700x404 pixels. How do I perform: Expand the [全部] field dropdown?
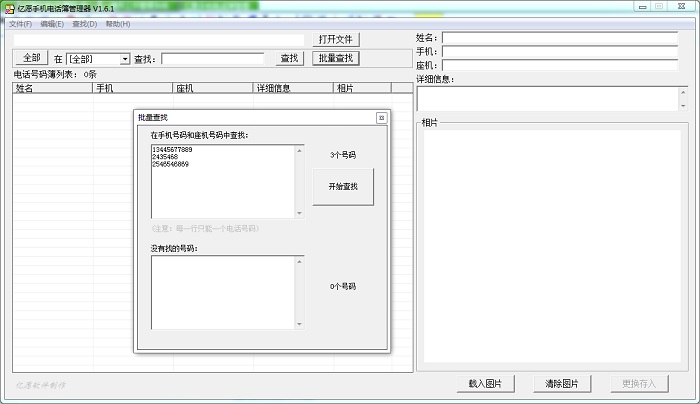pyautogui.click(x=125, y=59)
